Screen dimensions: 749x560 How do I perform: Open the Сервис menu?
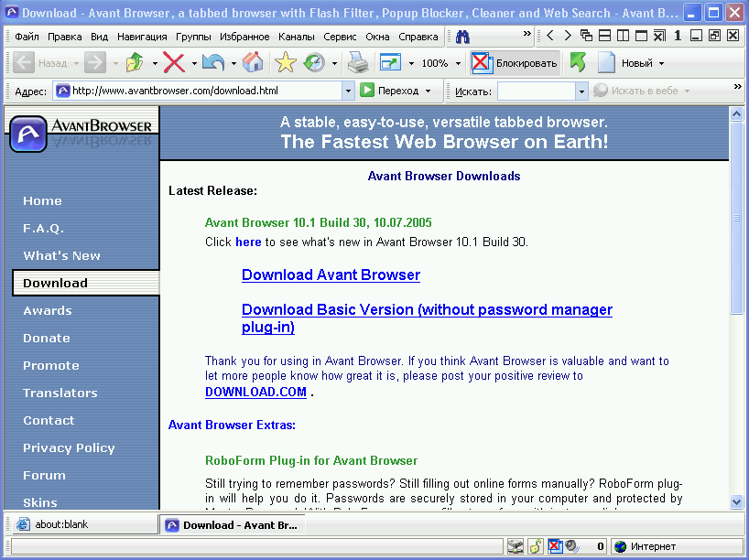(x=340, y=37)
